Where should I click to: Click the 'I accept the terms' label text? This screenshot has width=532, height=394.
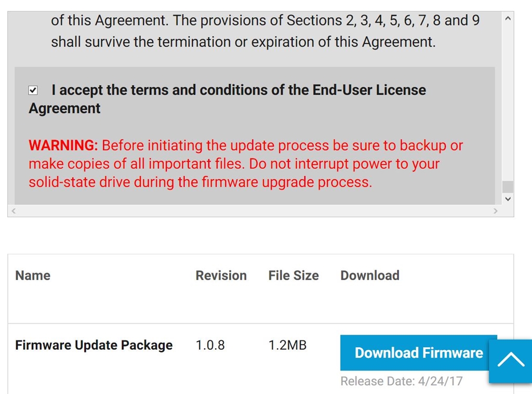click(238, 90)
